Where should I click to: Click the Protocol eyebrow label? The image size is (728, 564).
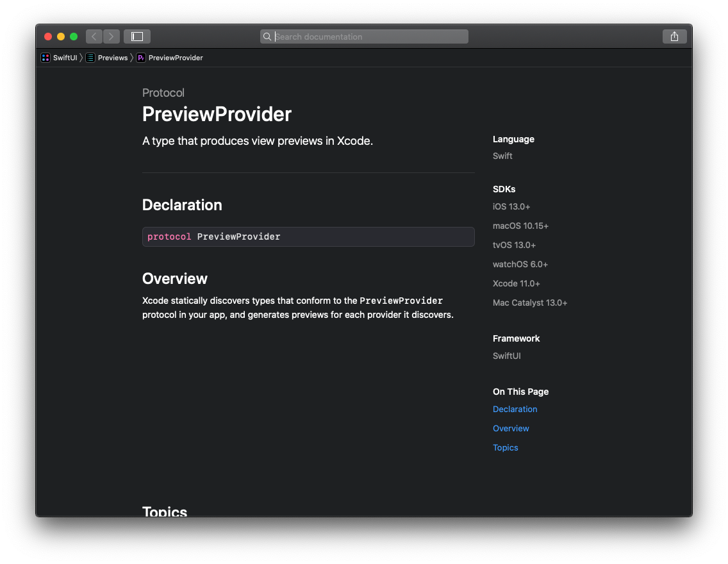tap(163, 93)
